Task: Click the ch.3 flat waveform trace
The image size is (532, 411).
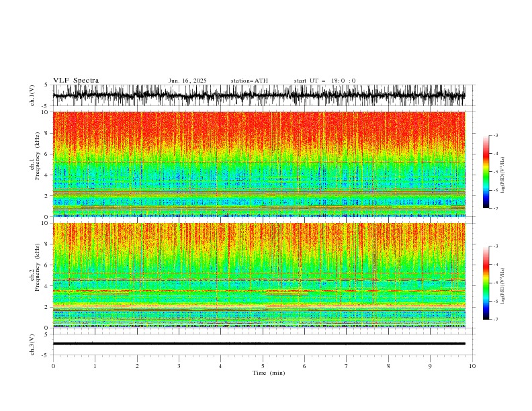Action: click(259, 344)
